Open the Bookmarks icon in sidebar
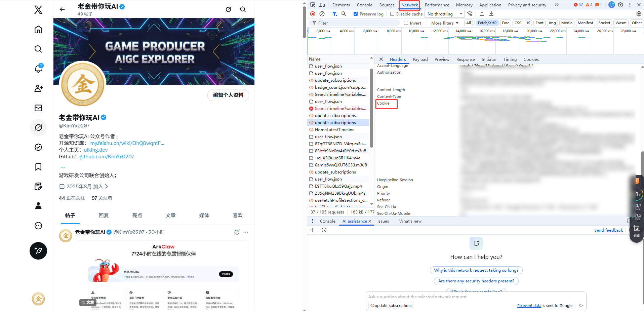 pyautogui.click(x=38, y=167)
